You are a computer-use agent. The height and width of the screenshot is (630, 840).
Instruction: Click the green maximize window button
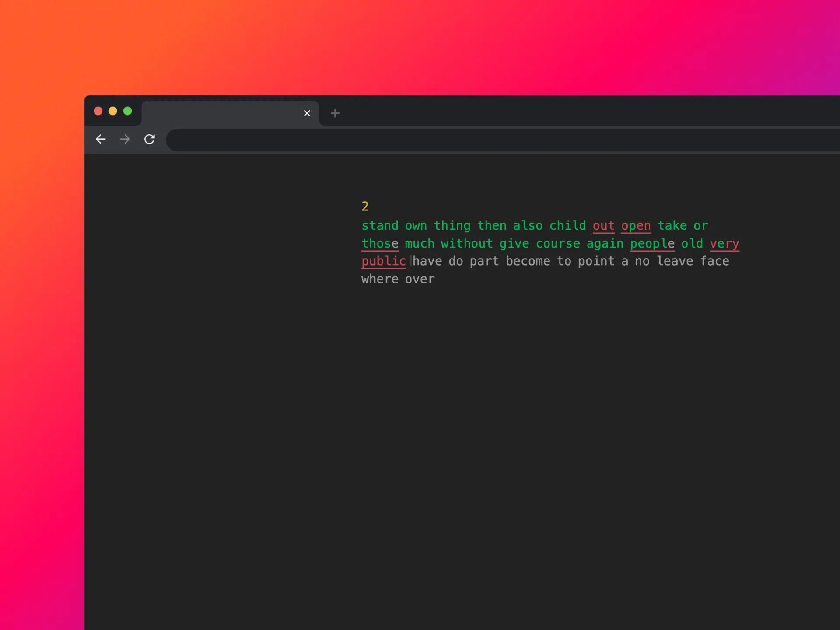(x=127, y=111)
